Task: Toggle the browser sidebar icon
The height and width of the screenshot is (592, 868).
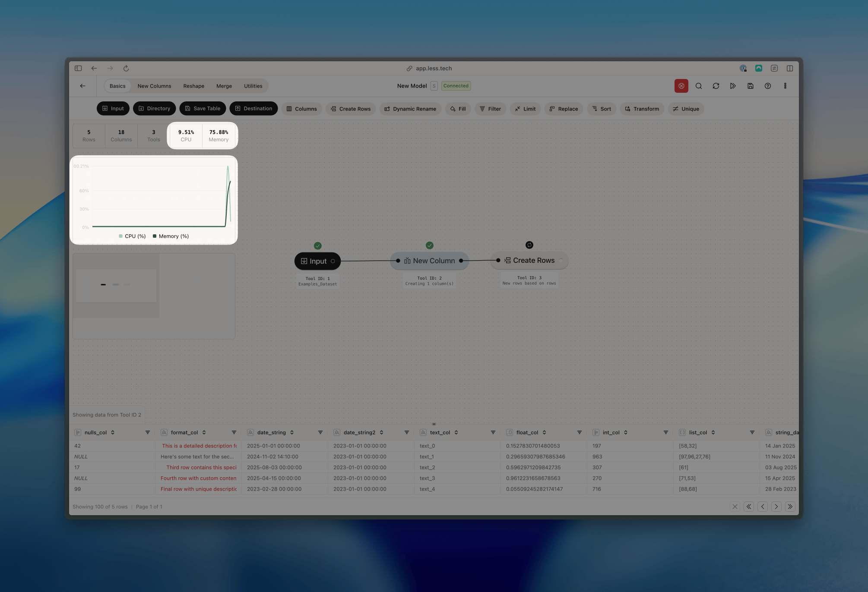Action: click(78, 68)
